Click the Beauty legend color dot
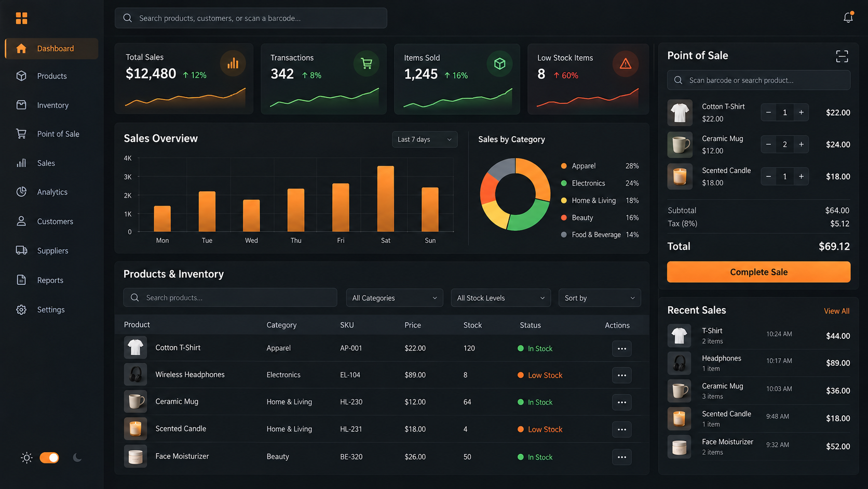Viewport: 868px width, 489px height. point(564,217)
